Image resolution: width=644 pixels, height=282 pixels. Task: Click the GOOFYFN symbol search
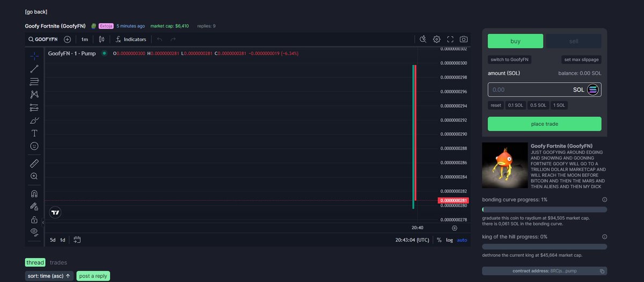coord(43,39)
